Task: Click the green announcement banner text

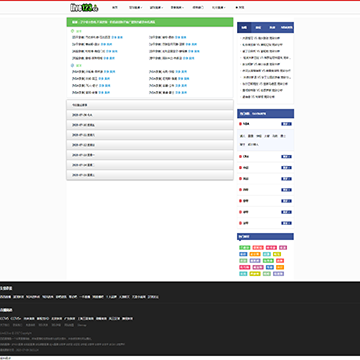Action: tap(113, 22)
